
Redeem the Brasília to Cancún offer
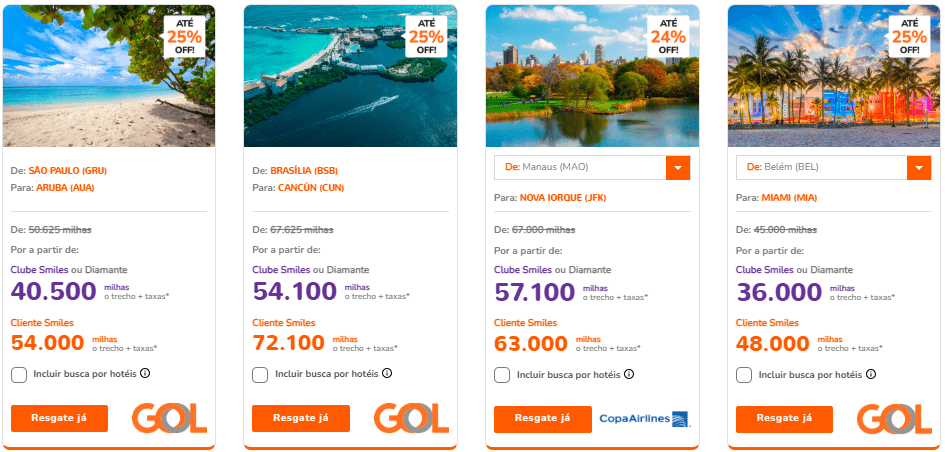point(301,418)
